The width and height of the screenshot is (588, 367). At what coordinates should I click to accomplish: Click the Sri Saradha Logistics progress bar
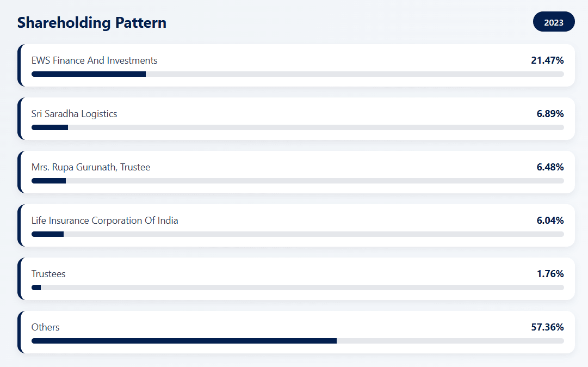298,127
